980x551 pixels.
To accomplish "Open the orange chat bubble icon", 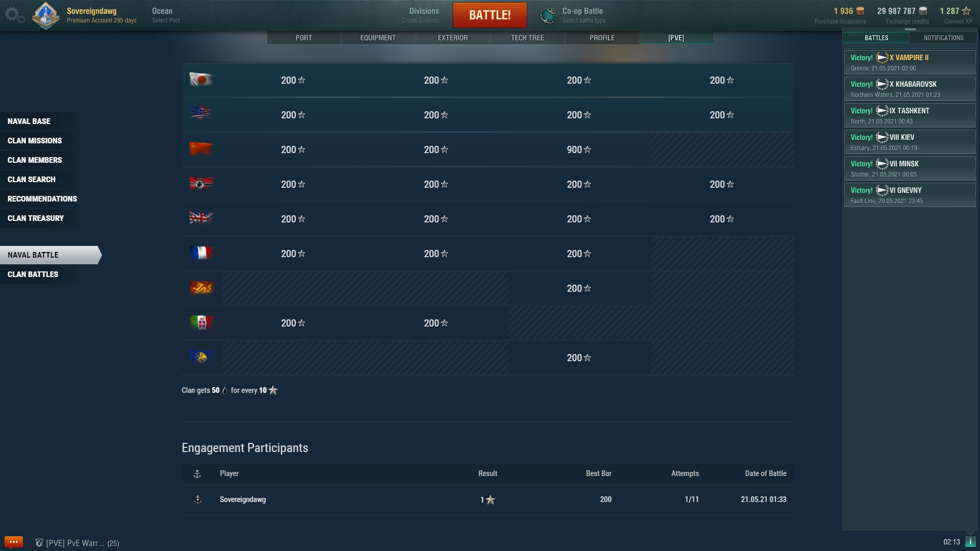I will (x=14, y=542).
